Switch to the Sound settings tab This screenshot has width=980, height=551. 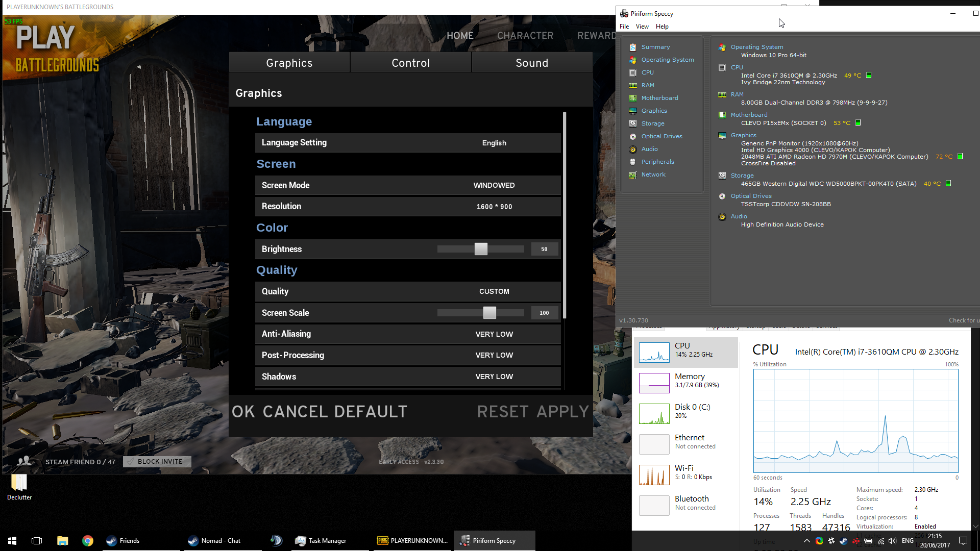(532, 63)
